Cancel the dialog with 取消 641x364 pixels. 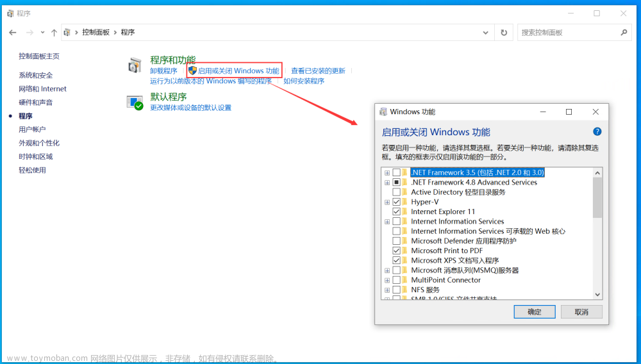tap(581, 311)
